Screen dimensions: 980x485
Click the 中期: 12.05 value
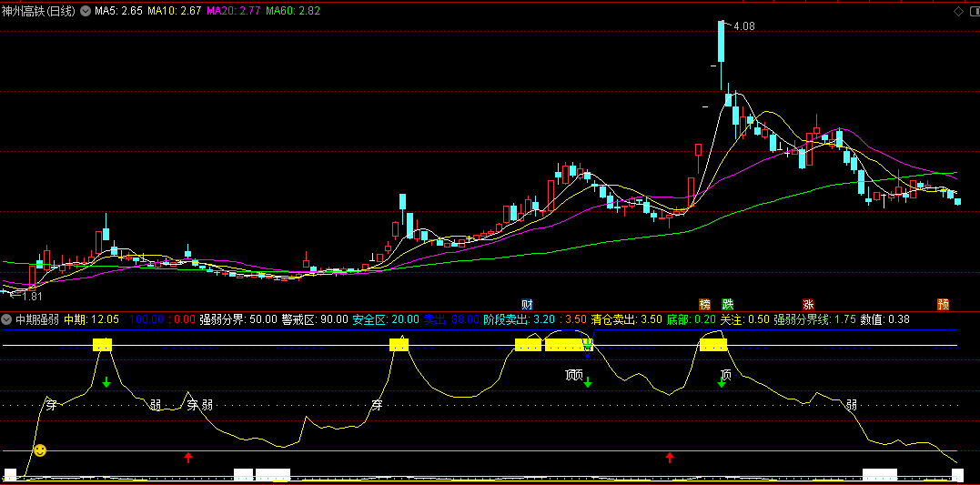coord(91,319)
